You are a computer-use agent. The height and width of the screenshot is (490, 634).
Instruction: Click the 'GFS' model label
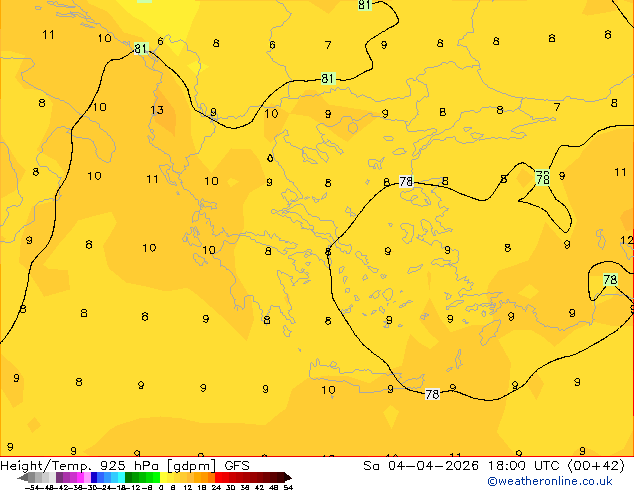pyautogui.click(x=237, y=466)
